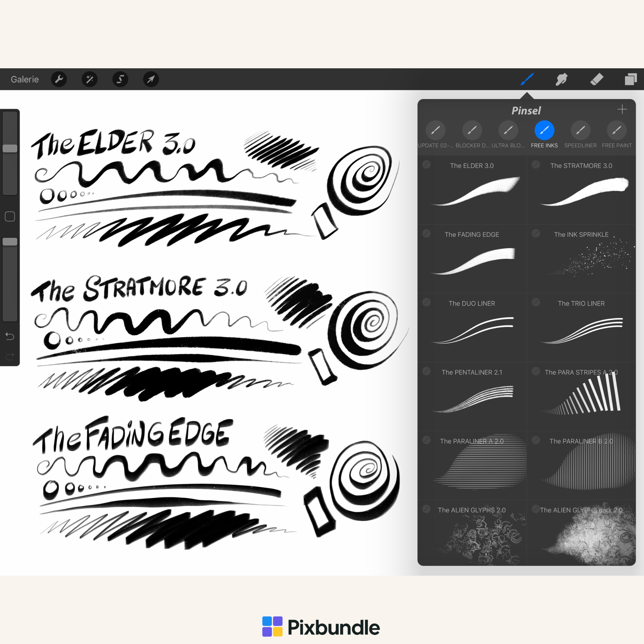Return to Galerie
This screenshot has height=644, width=644.
(x=25, y=79)
